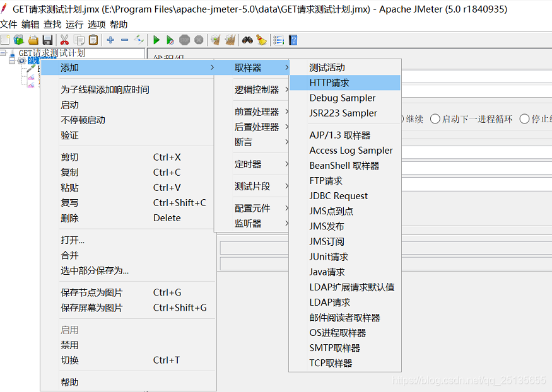Choose HTTP请求 from sampler list
The height and width of the screenshot is (392, 552).
pyautogui.click(x=345, y=83)
